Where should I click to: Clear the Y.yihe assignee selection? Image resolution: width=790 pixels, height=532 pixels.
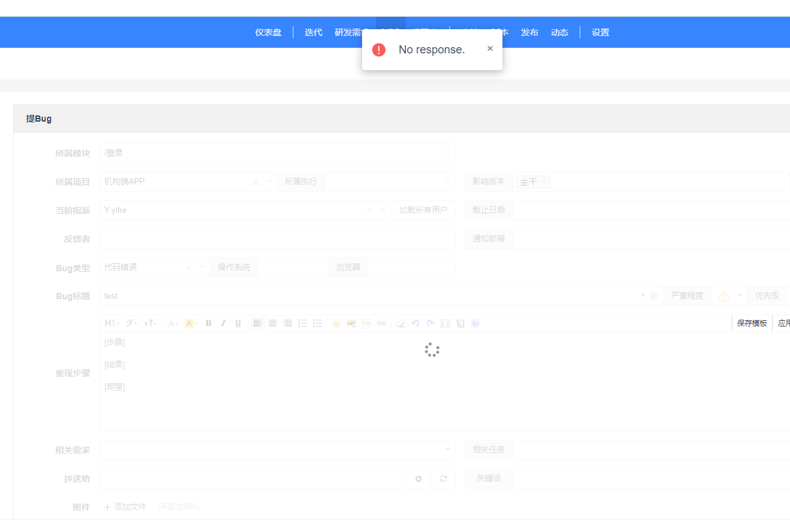370,210
